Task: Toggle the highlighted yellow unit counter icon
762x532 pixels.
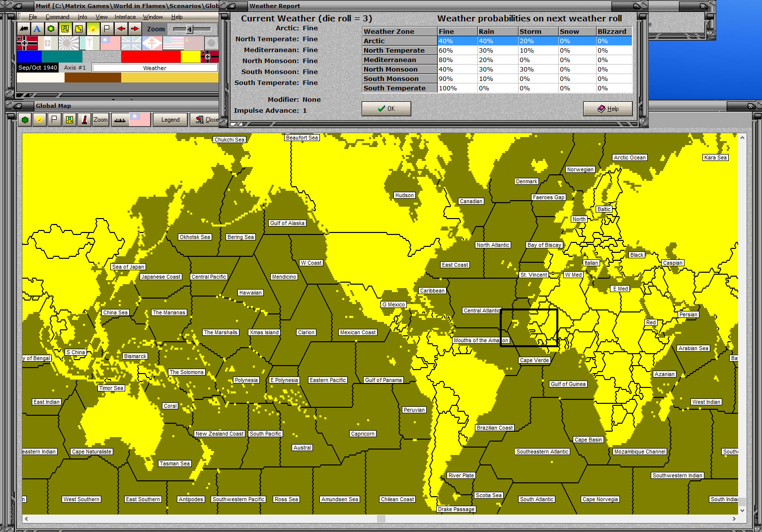Action: [x=65, y=29]
